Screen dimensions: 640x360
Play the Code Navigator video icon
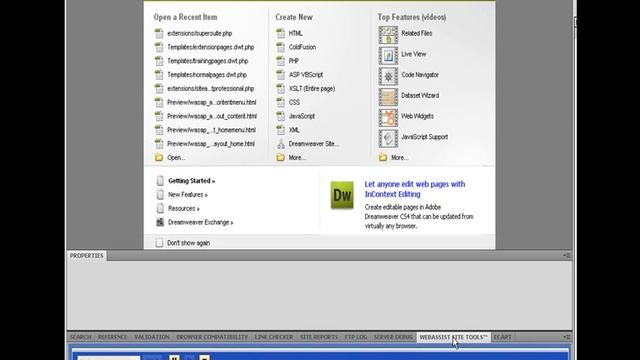(x=388, y=76)
